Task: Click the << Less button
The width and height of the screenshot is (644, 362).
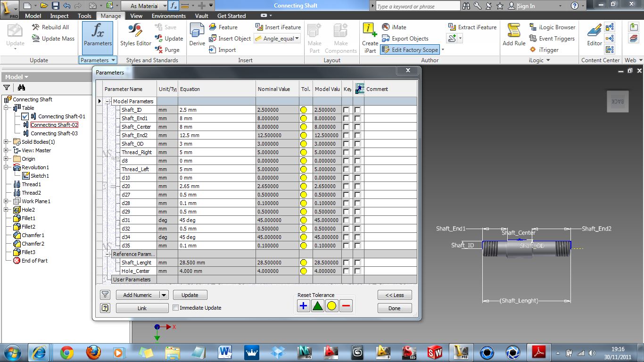Action: coord(395,295)
